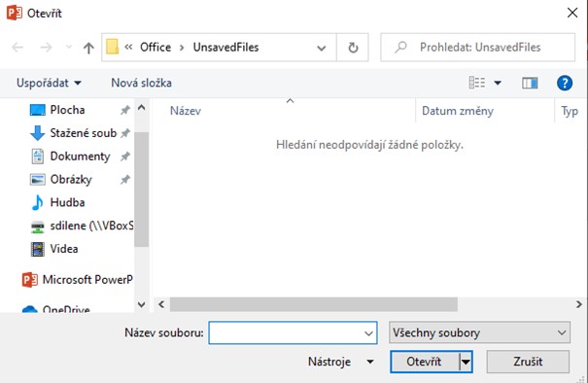Select UnsavedFiles in the address path
The image size is (588, 383).
coord(225,48)
